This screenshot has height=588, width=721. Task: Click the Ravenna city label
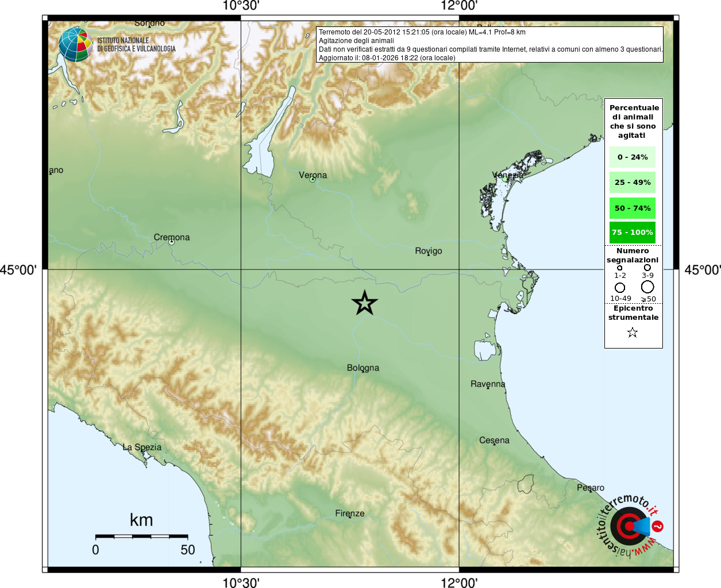[x=488, y=384]
